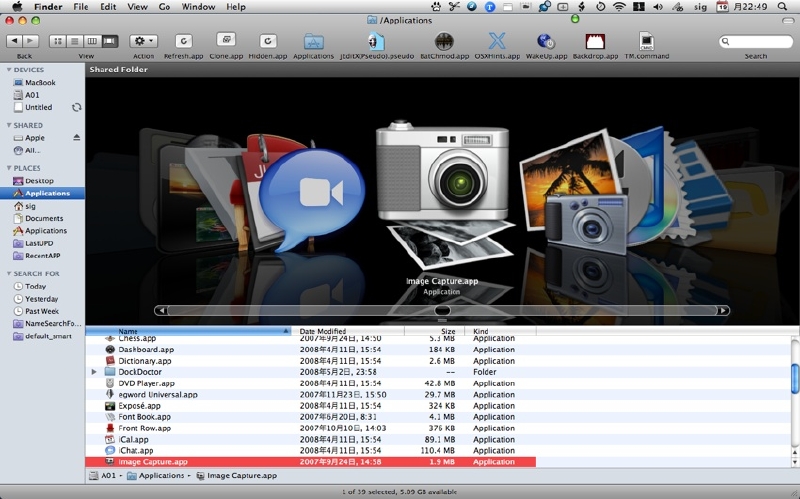The width and height of the screenshot is (800, 499).
Task: Launch OSXHints.app from the toolbar
Action: 497,41
